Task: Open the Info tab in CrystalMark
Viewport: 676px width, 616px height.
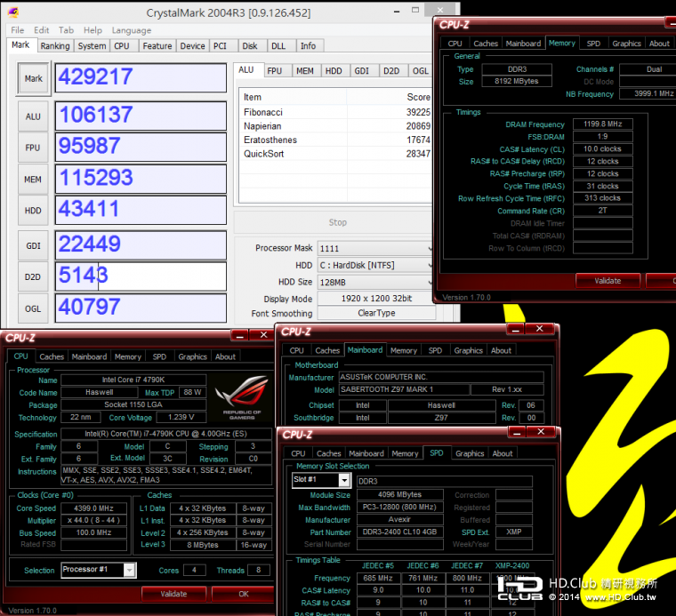Action: [308, 46]
